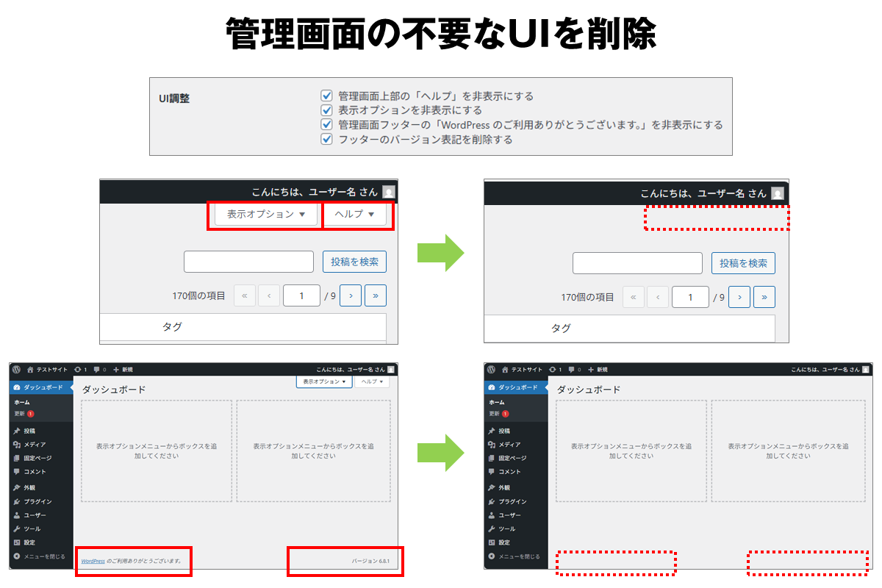Click 新規 plus icon in the right dashboard admin bar
Image resolution: width=882 pixels, height=588 pixels.
(591, 369)
